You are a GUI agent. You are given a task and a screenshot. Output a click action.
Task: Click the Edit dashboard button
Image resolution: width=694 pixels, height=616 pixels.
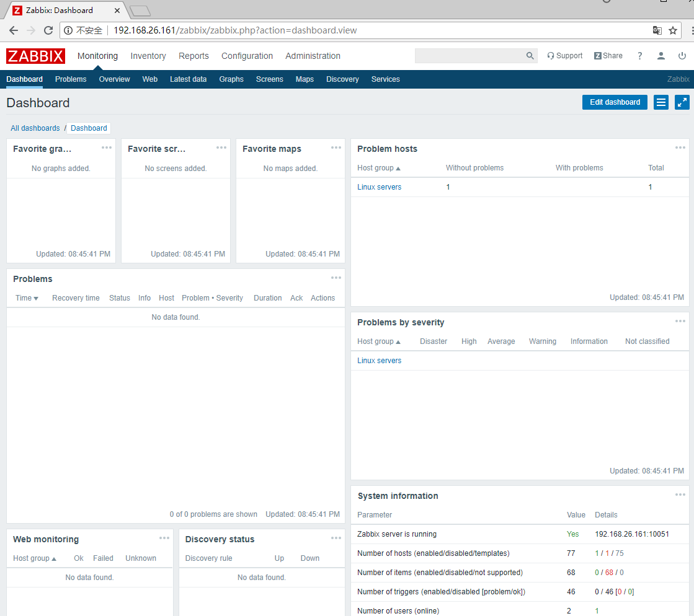615,102
